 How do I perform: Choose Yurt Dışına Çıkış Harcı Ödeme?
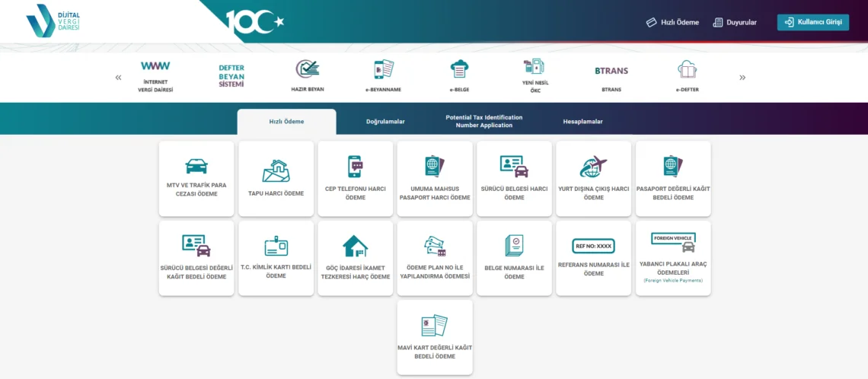pos(593,179)
